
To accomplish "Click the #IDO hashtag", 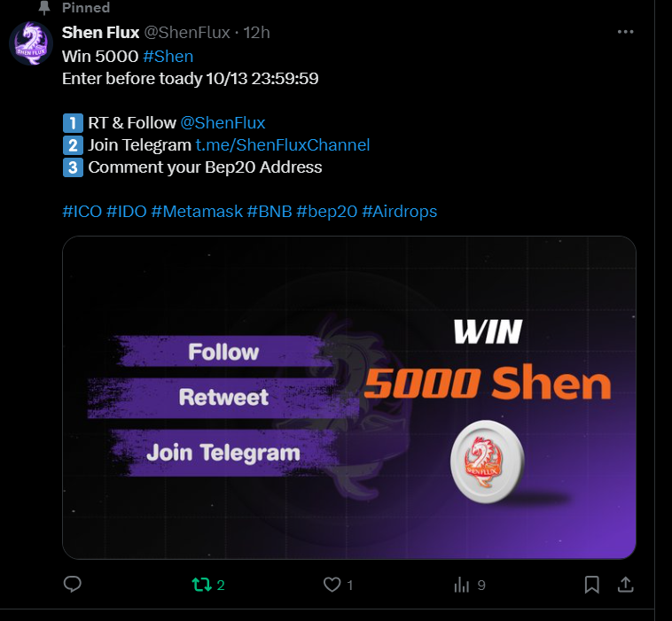I will pyautogui.click(x=127, y=212).
